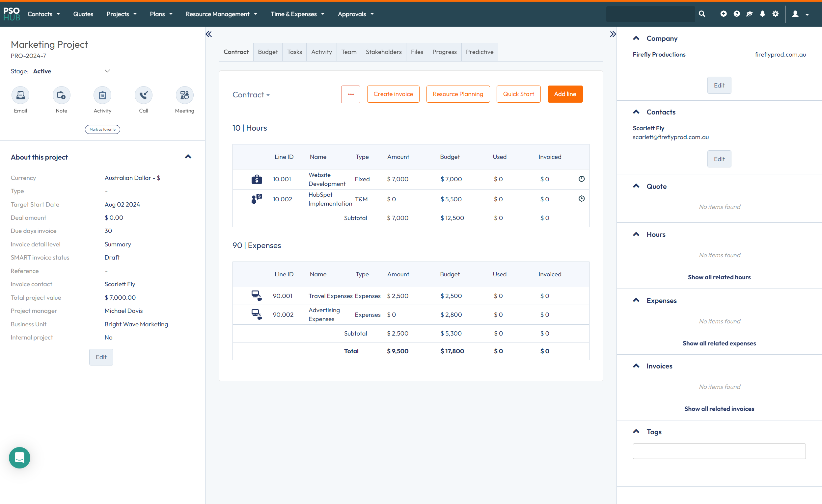Screen dimensions: 822x504
Task: Open the Contract heading dropdown
Action: (251, 95)
